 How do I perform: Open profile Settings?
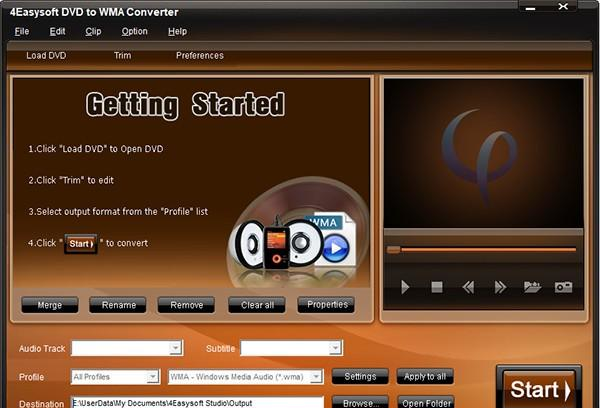click(x=360, y=377)
